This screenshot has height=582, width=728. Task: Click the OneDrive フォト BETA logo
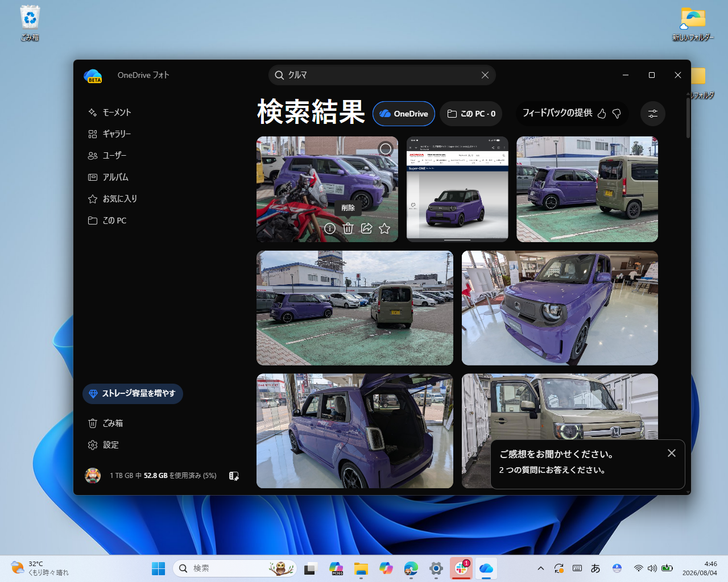[93, 76]
